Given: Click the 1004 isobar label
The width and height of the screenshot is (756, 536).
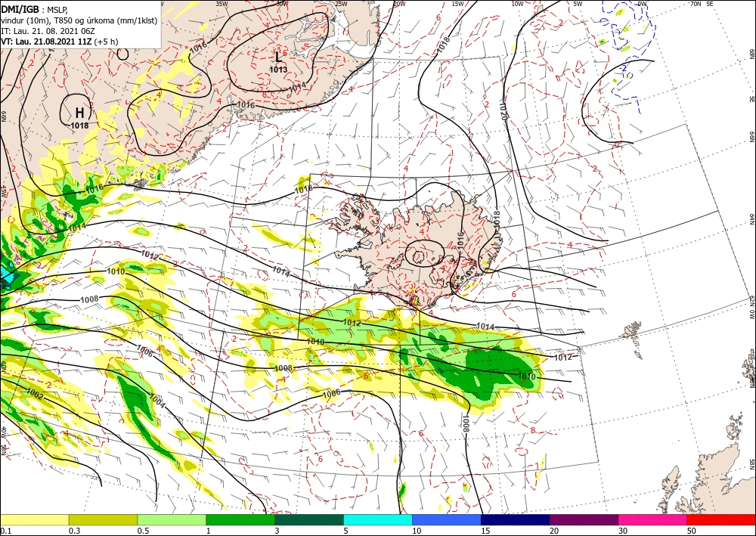Looking at the screenshot, I should (157, 401).
